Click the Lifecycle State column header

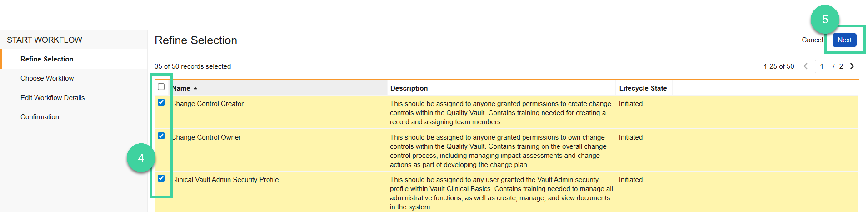pos(643,88)
